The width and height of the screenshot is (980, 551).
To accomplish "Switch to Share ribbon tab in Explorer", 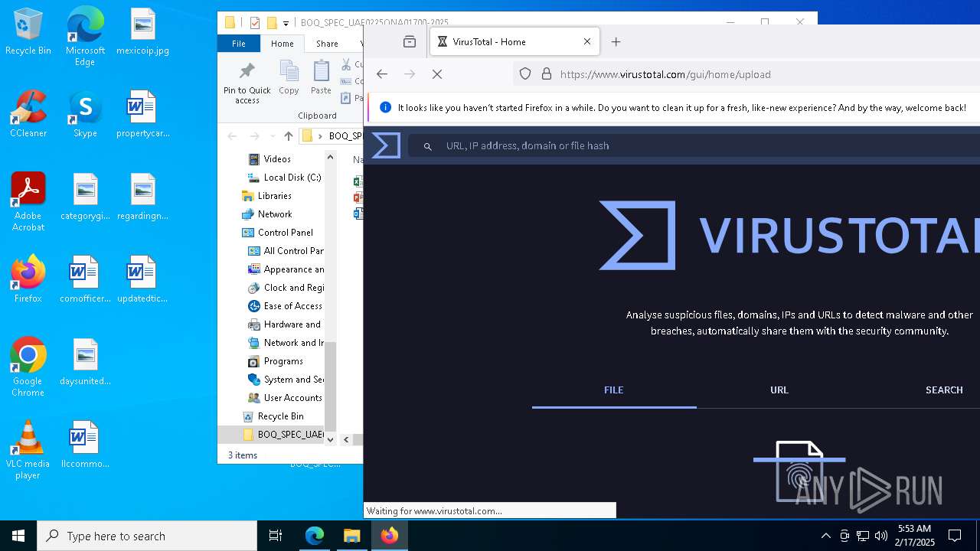I will point(327,44).
